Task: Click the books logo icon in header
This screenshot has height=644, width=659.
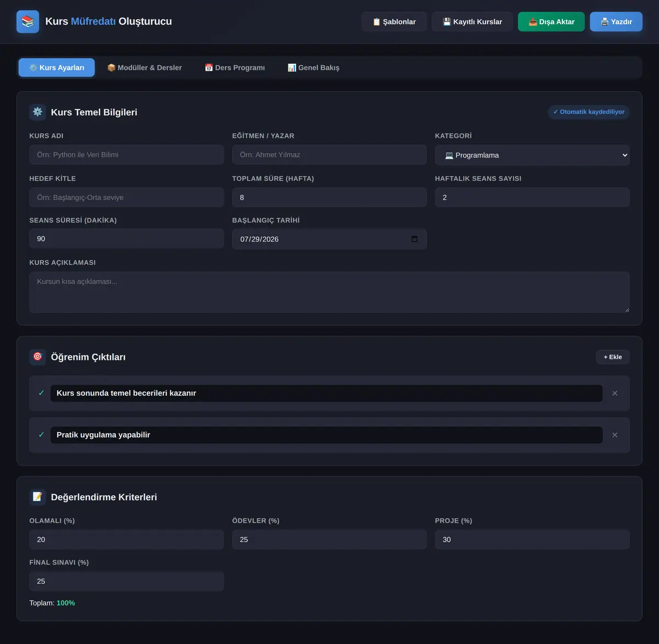Action: pos(28,21)
